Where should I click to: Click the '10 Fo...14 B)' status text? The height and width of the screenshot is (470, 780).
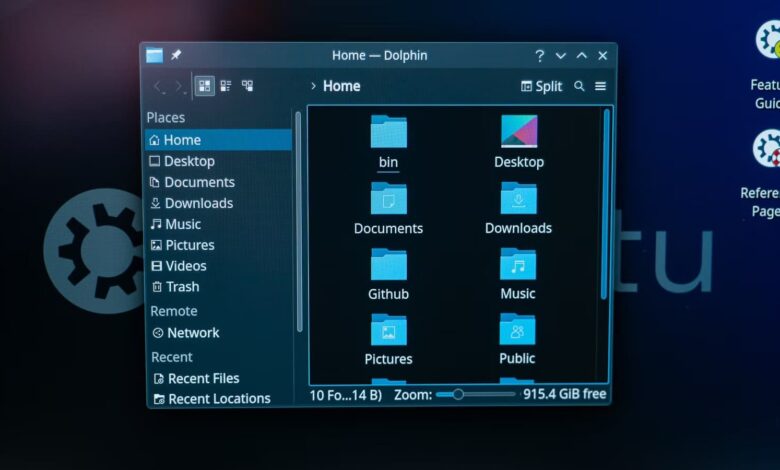click(346, 395)
